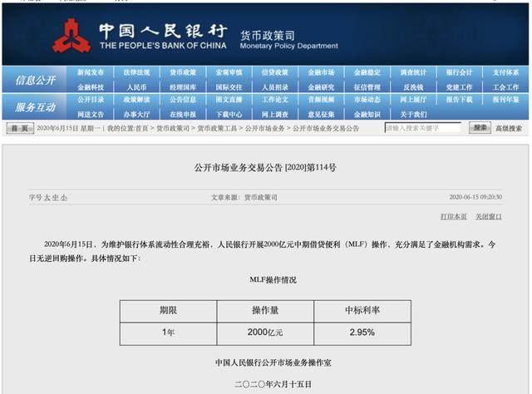Screen dimensions: 532x394
Task: Go to 金融科技 section
Action: coord(91,87)
